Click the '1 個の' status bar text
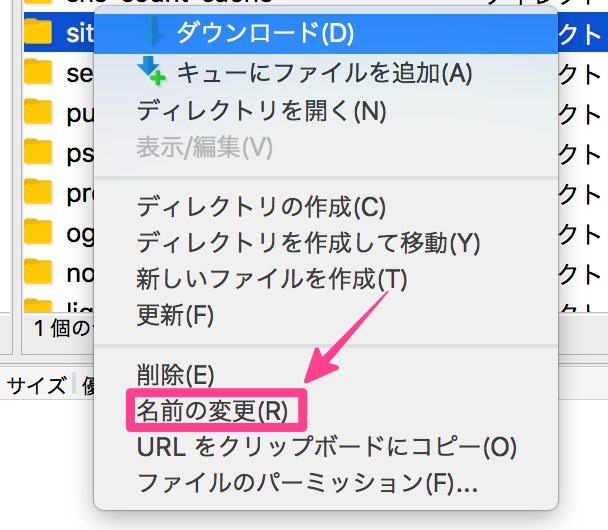The image size is (608, 530). (64, 329)
